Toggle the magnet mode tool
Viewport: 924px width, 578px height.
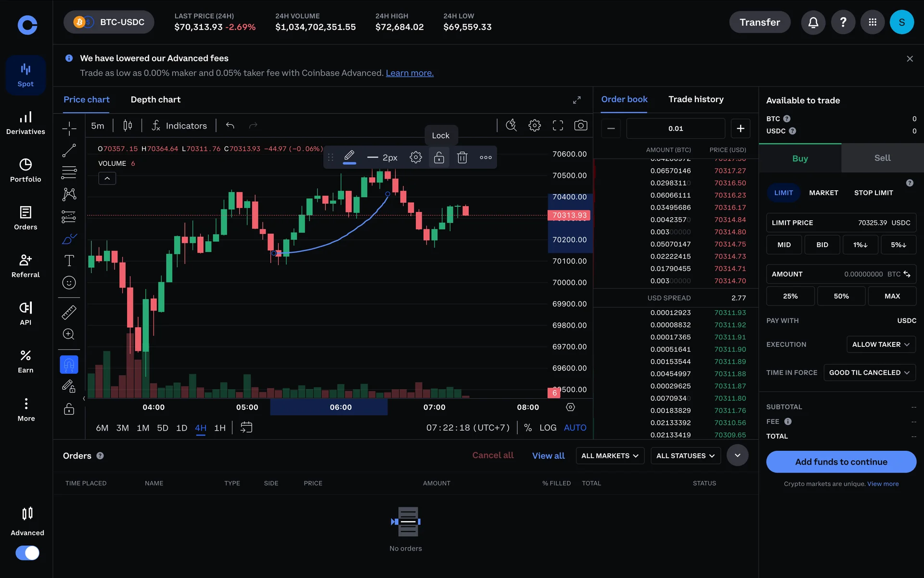tap(69, 365)
